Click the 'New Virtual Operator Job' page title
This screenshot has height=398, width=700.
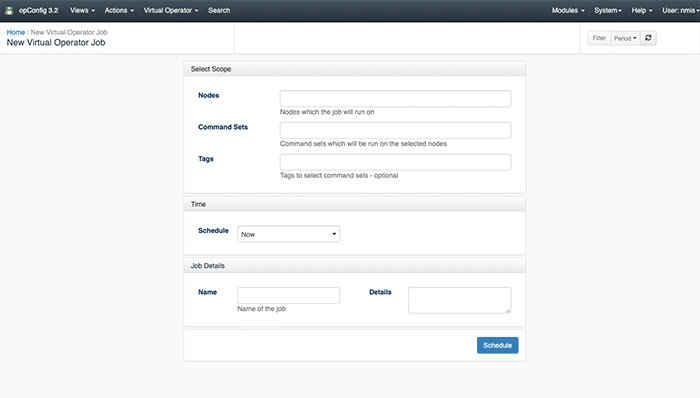(56, 43)
